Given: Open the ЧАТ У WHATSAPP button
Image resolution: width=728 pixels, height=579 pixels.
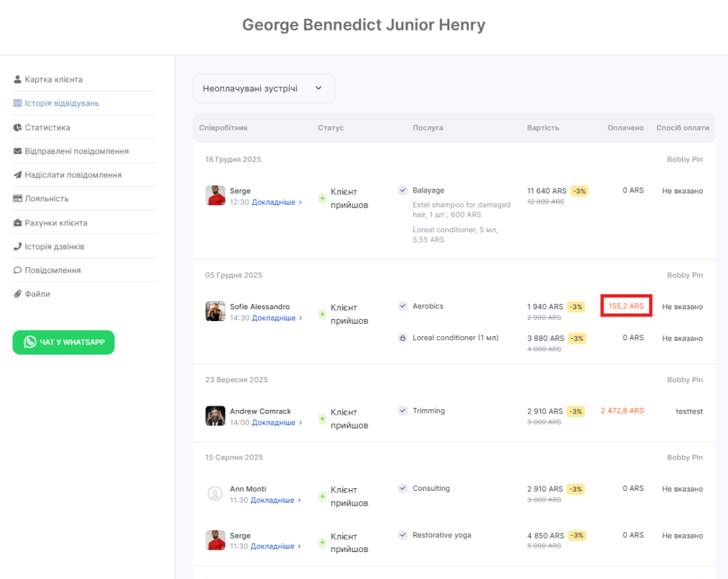Looking at the screenshot, I should pyautogui.click(x=63, y=342).
